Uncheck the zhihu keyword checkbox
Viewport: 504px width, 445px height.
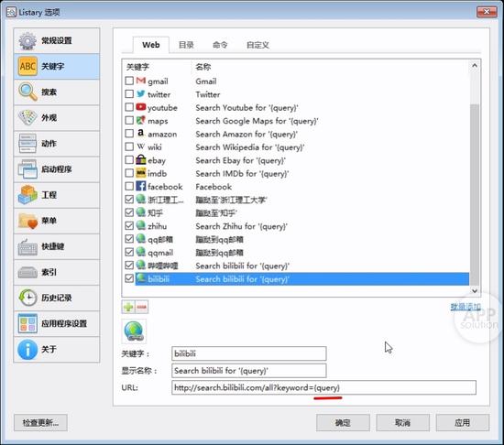tap(129, 226)
